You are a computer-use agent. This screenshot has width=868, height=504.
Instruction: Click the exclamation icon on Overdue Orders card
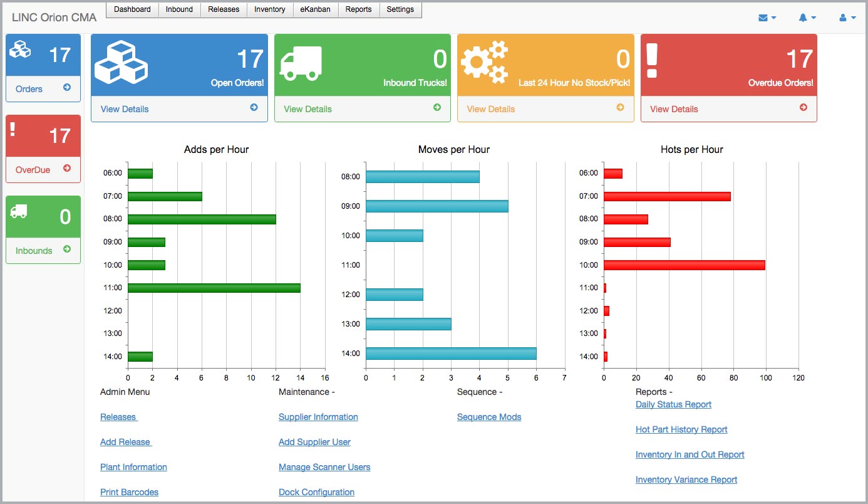coord(652,61)
